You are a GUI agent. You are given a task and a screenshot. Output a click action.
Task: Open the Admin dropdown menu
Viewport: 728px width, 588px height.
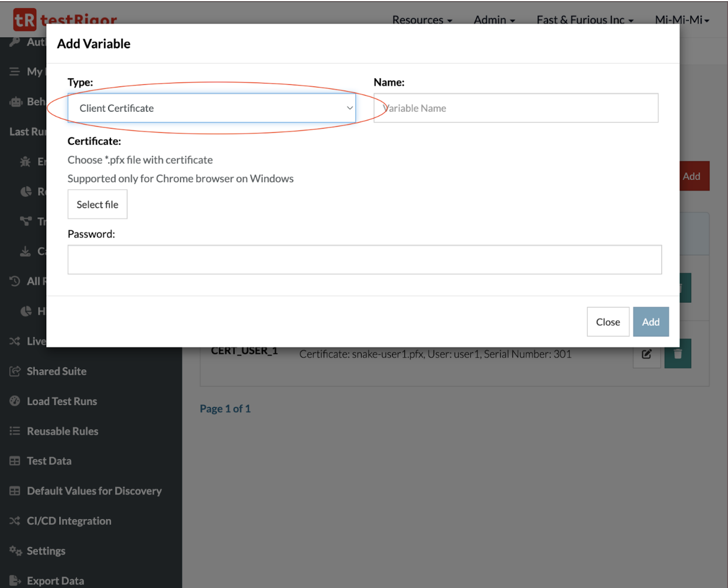[494, 20]
